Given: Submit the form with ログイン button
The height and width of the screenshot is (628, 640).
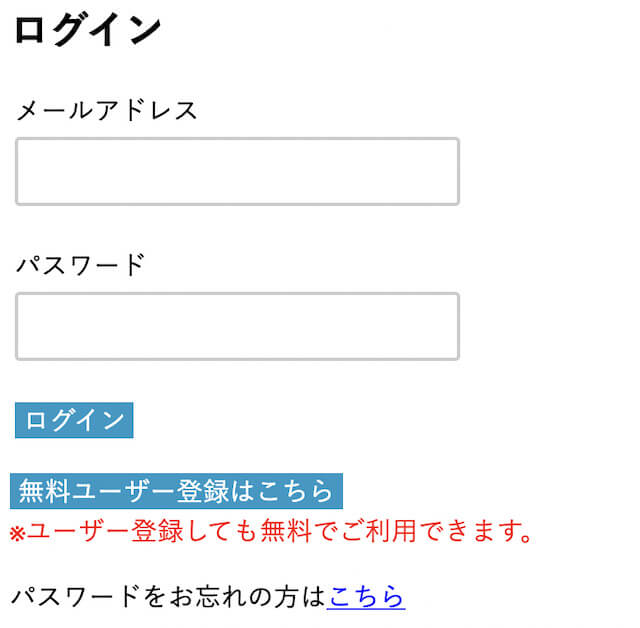Looking at the screenshot, I should (x=74, y=420).
